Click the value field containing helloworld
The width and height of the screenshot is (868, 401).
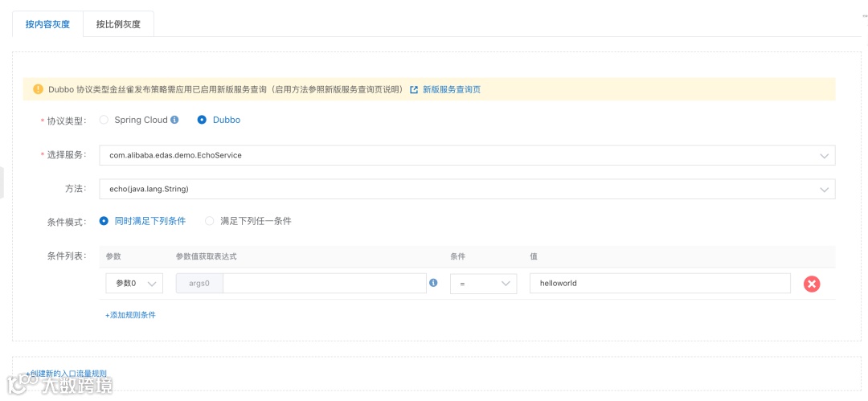[660, 283]
